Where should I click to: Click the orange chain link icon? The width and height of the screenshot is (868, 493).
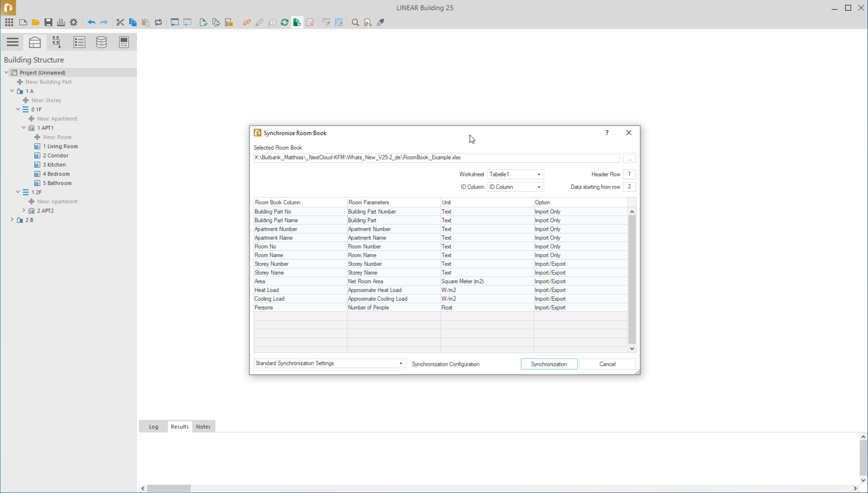(246, 22)
